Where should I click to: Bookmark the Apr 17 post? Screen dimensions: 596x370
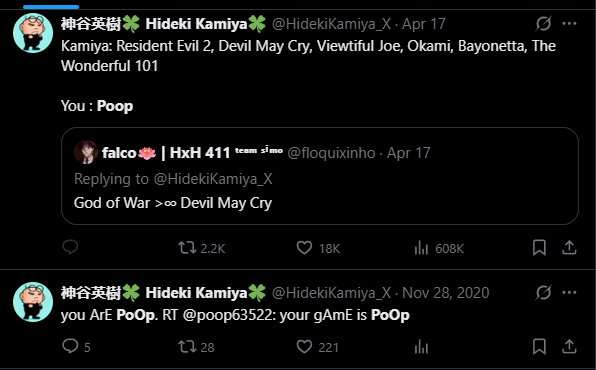(539, 248)
